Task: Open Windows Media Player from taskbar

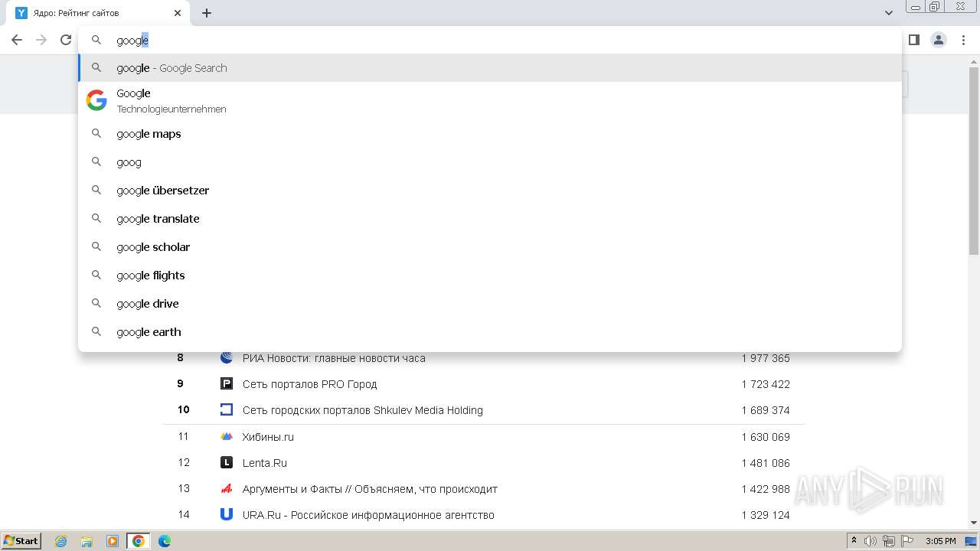Action: (113, 541)
